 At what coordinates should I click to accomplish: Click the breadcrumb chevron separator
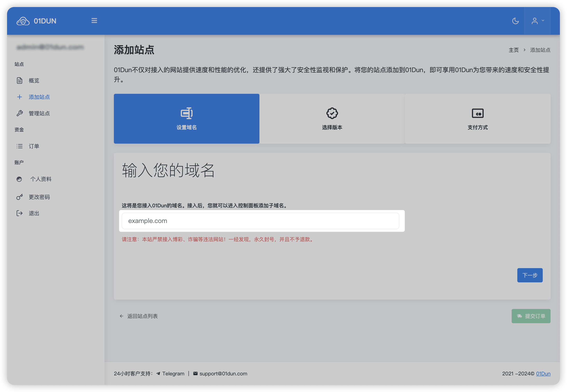click(525, 50)
